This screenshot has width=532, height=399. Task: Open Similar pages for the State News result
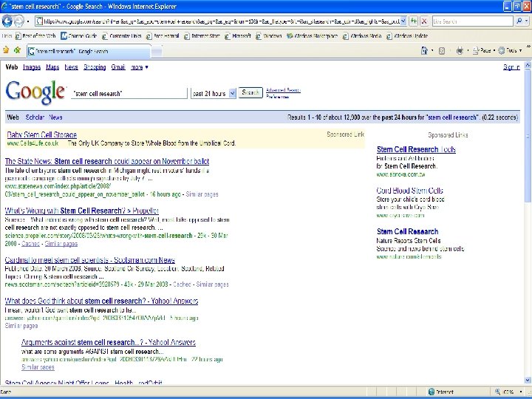[x=202, y=194]
